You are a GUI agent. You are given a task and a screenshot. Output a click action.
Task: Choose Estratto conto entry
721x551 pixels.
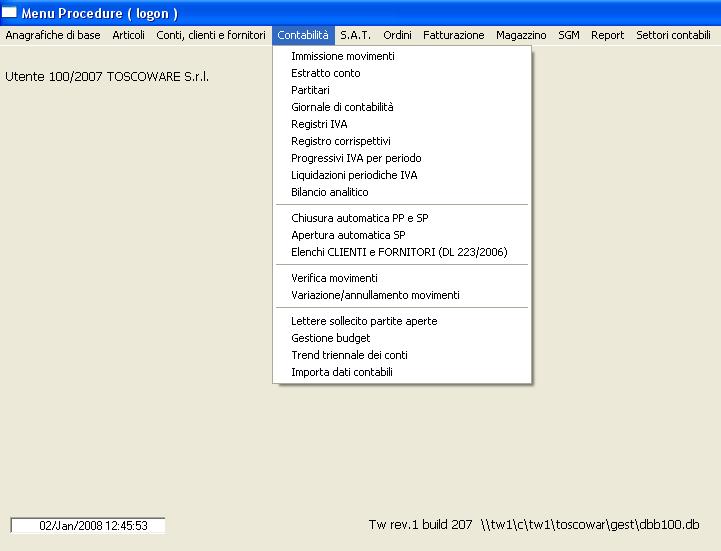coord(402,73)
